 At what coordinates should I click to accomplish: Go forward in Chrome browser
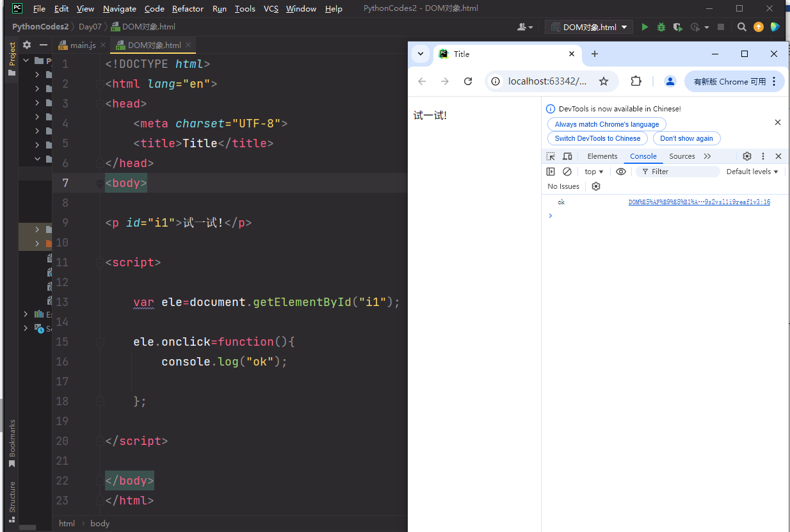coord(445,81)
